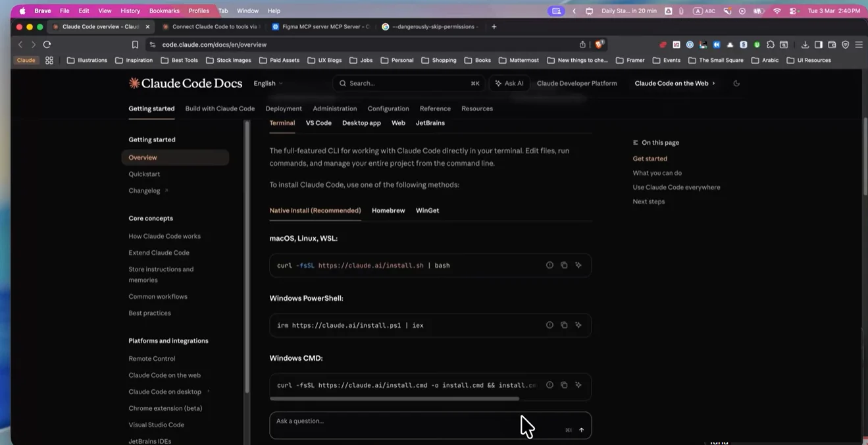Open Quickstart in the sidebar
The image size is (868, 445).
coord(144,174)
